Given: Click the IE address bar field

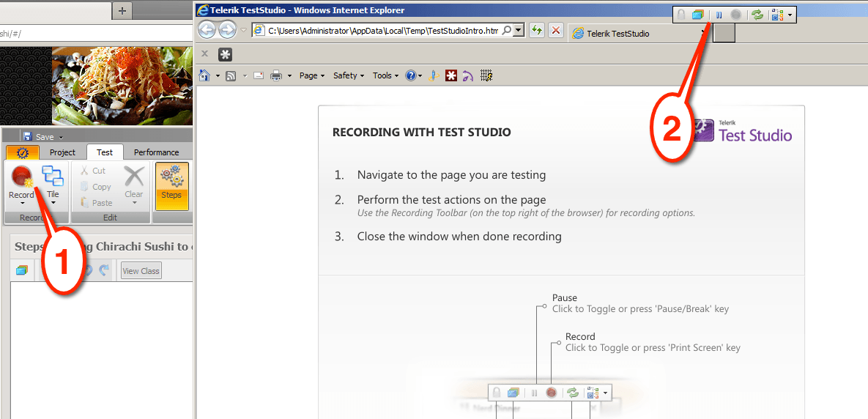Looking at the screenshot, I should point(384,31).
